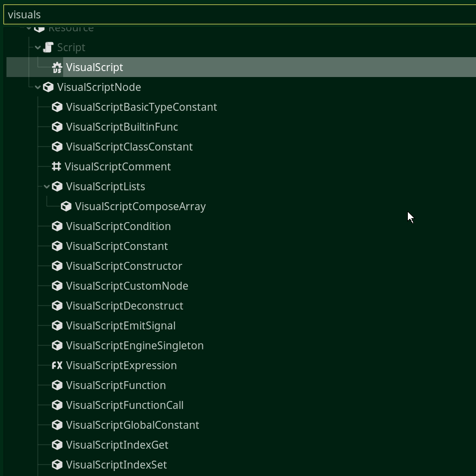Viewport: 476px width, 476px height.
Task: Click the search field containing visuals
Action: pyautogui.click(x=238, y=14)
